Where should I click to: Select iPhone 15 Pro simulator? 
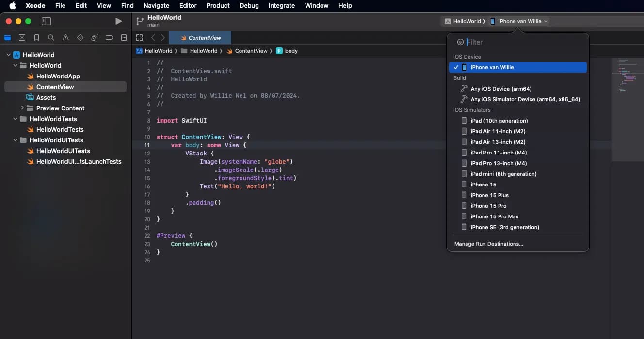pos(488,206)
